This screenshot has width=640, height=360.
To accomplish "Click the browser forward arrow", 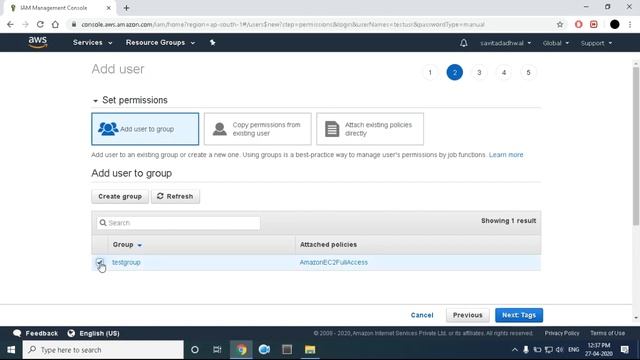I will tap(25, 24).
